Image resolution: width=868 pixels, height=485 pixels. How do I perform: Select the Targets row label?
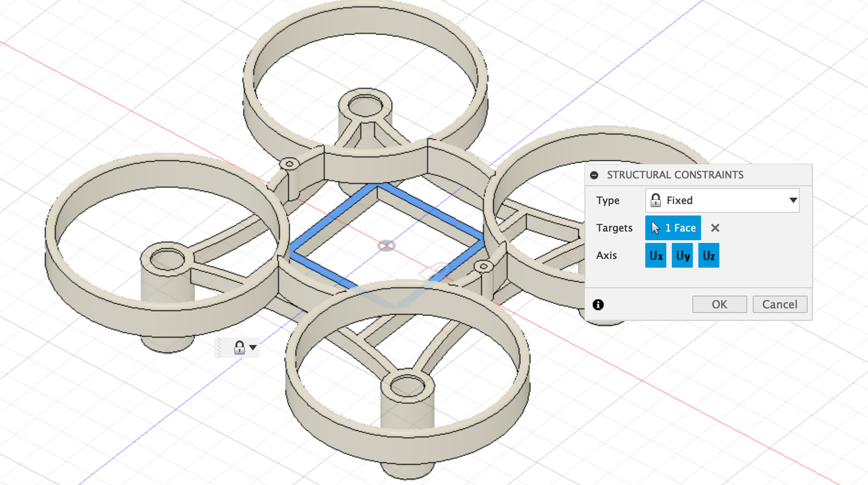(x=614, y=228)
